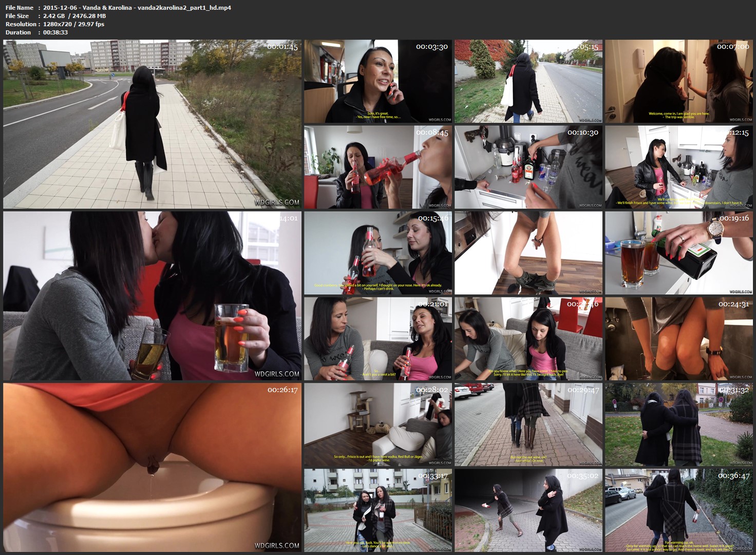Image resolution: width=756 pixels, height=555 pixels.
Task: Open the 00:10:30 kitchen counter thumbnail
Action: pos(528,167)
